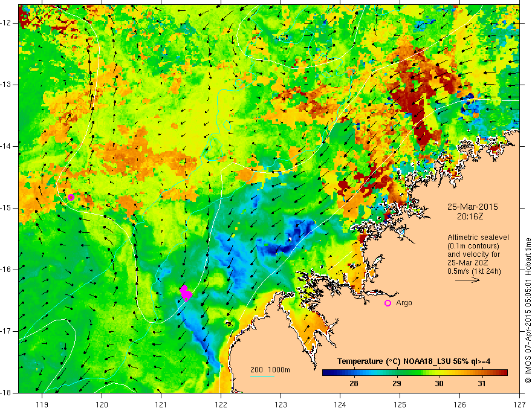Image resolution: width=532 pixels, height=411 pixels.
Task: Click the '-18' latitude axis label
Action: pyautogui.click(x=7, y=393)
